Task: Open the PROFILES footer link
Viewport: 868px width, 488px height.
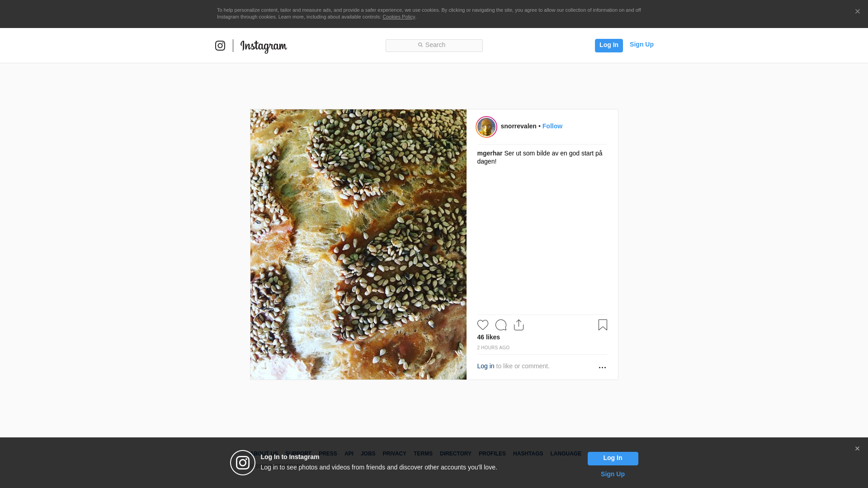Action: tap(492, 454)
